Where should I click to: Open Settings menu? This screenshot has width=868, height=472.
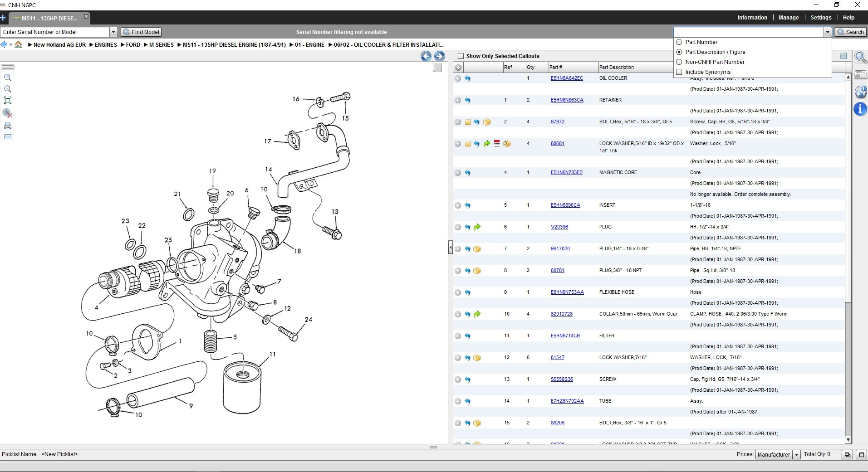click(x=821, y=18)
